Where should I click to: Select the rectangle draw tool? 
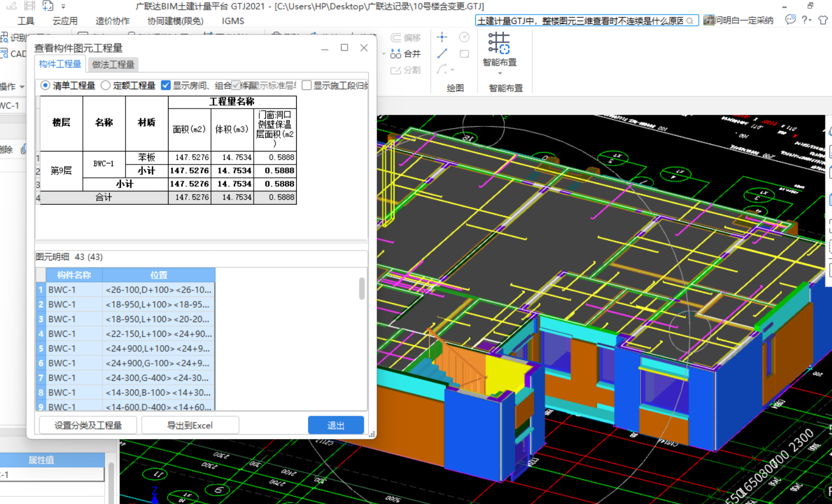tap(464, 54)
